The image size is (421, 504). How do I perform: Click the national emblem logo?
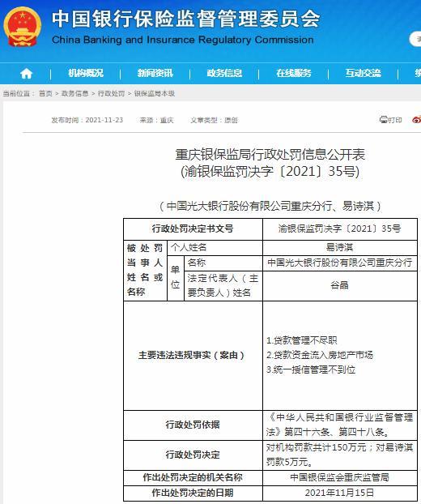[22, 27]
